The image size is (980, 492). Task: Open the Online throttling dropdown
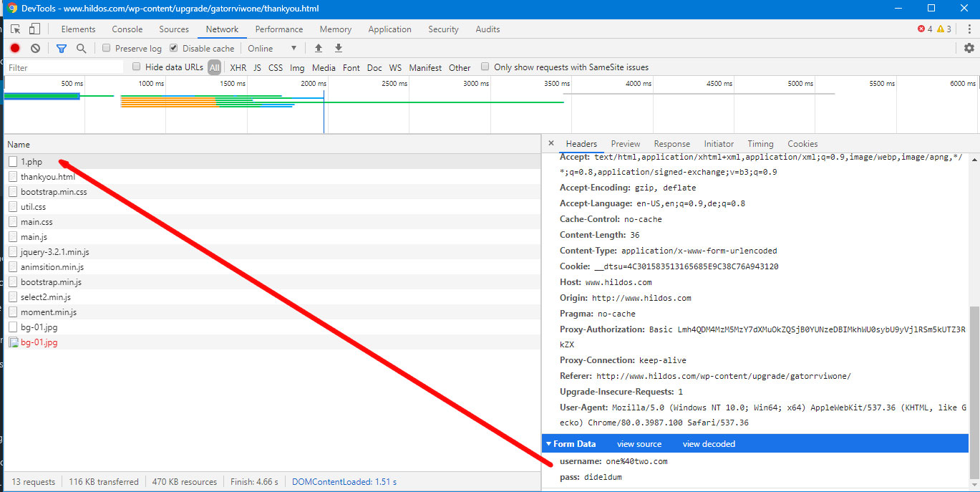click(272, 48)
